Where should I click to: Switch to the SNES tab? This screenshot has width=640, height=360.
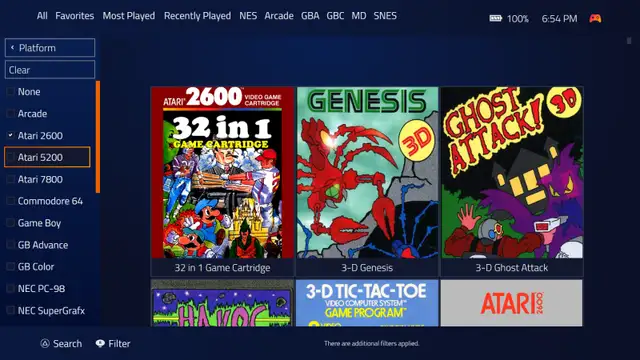pyautogui.click(x=385, y=16)
